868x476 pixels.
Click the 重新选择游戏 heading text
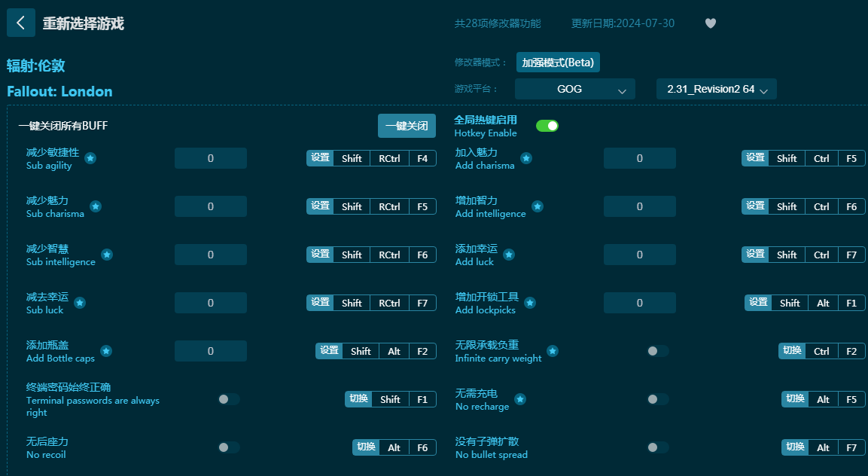click(84, 23)
